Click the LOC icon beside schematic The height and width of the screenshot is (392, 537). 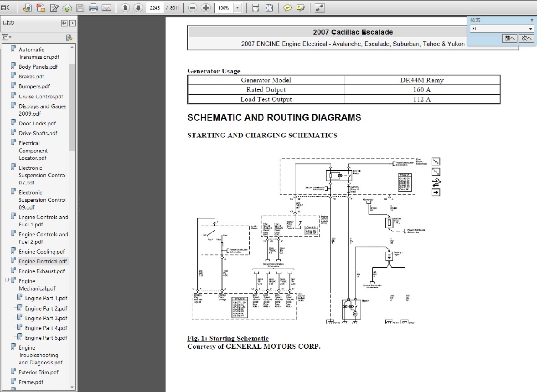436,162
